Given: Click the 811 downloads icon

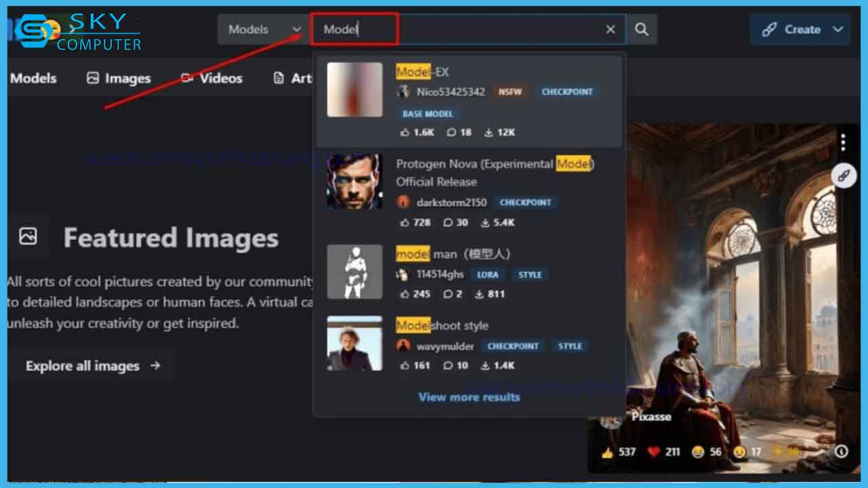Looking at the screenshot, I should click(x=479, y=294).
